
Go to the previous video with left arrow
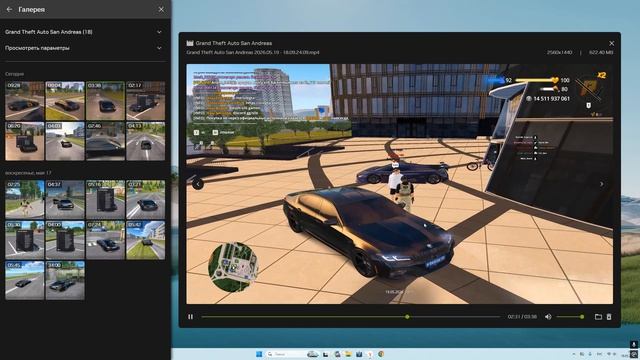pos(198,184)
